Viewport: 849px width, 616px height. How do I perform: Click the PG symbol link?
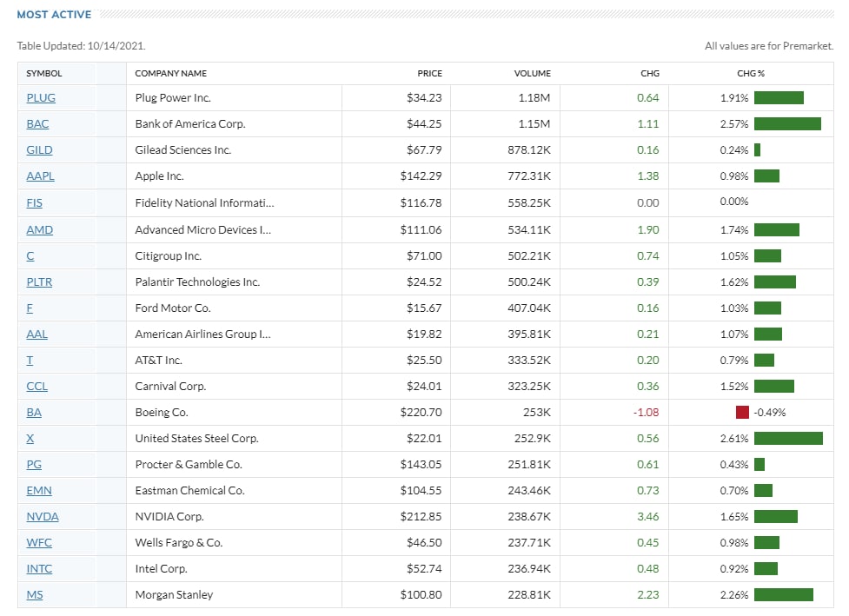(34, 465)
